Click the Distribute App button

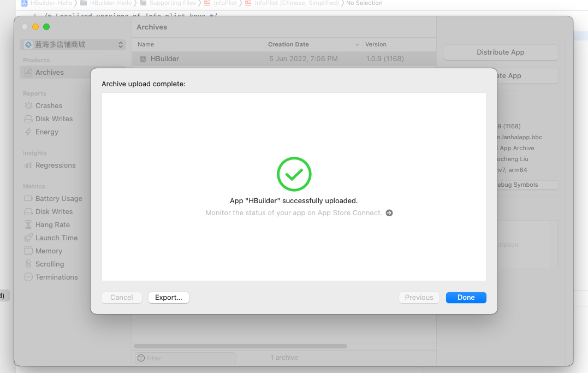[x=500, y=52]
